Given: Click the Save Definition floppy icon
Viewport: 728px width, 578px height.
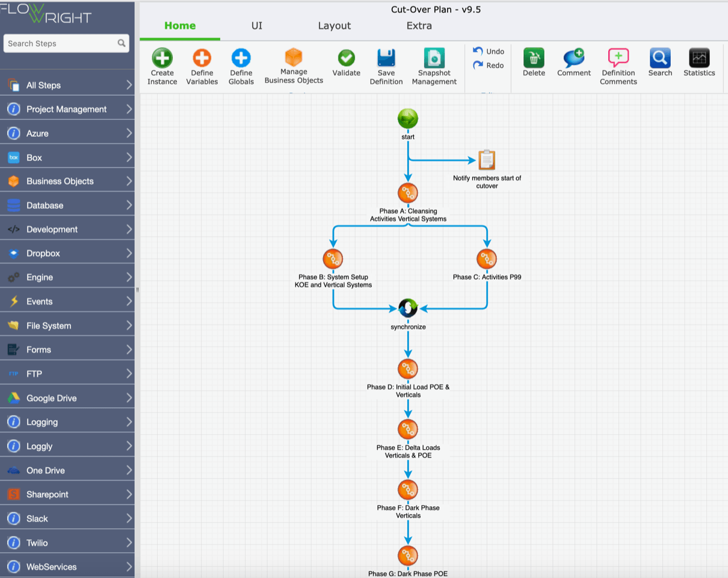Looking at the screenshot, I should (386, 58).
